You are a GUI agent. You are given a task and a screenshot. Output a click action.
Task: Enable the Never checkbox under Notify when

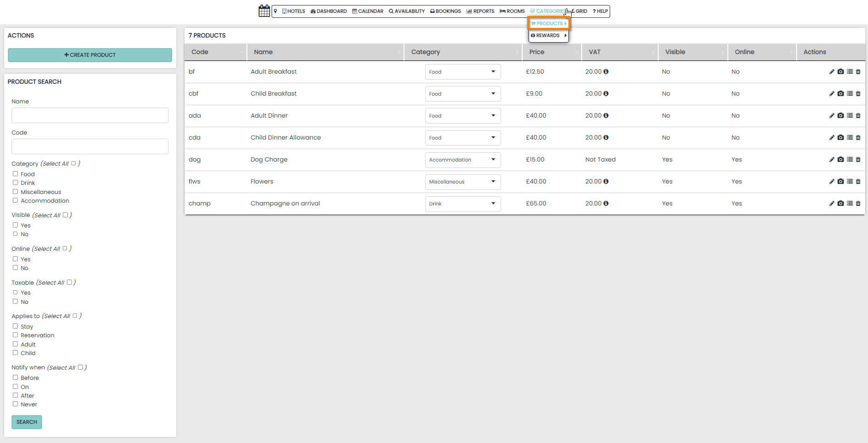coord(15,404)
